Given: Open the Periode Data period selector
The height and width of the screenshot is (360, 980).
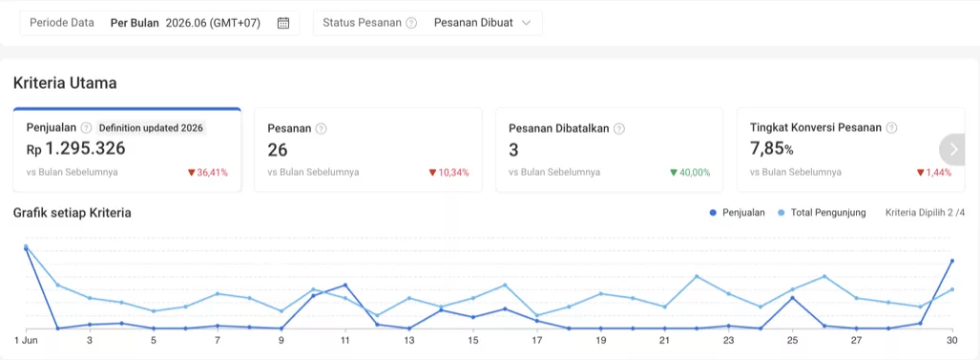Looking at the screenshot, I should tap(159, 23).
